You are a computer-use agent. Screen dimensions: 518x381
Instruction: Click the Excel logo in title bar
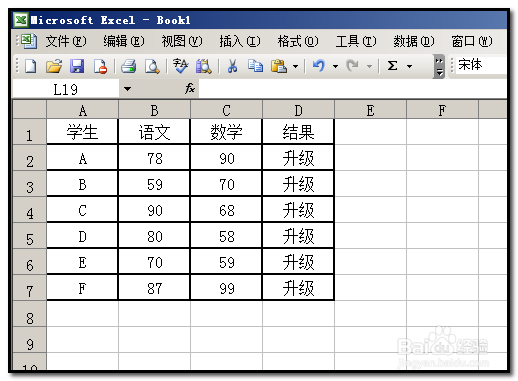click(x=21, y=20)
